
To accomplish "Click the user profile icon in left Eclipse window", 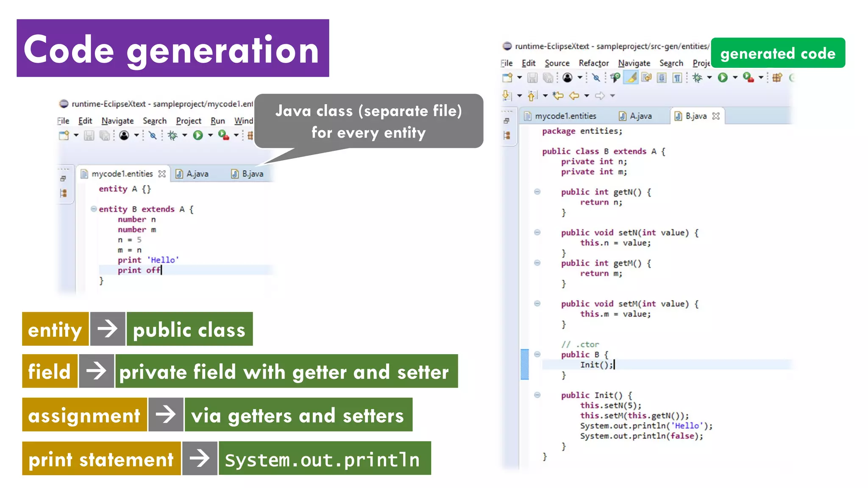I will click(x=124, y=136).
